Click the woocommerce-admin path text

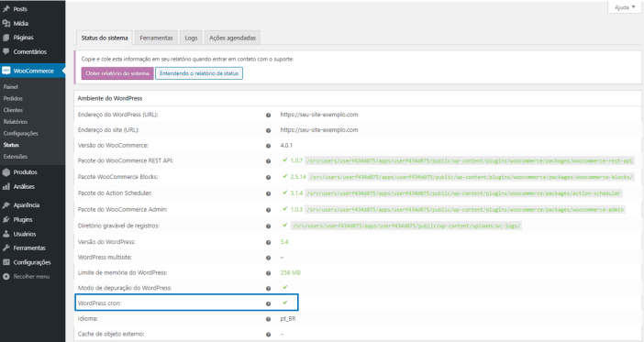[x=465, y=209]
